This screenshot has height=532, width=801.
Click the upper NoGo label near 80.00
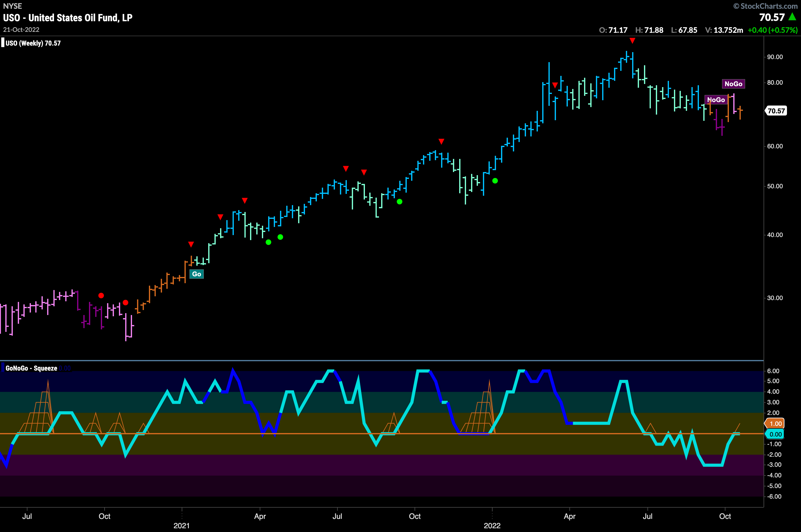point(733,84)
